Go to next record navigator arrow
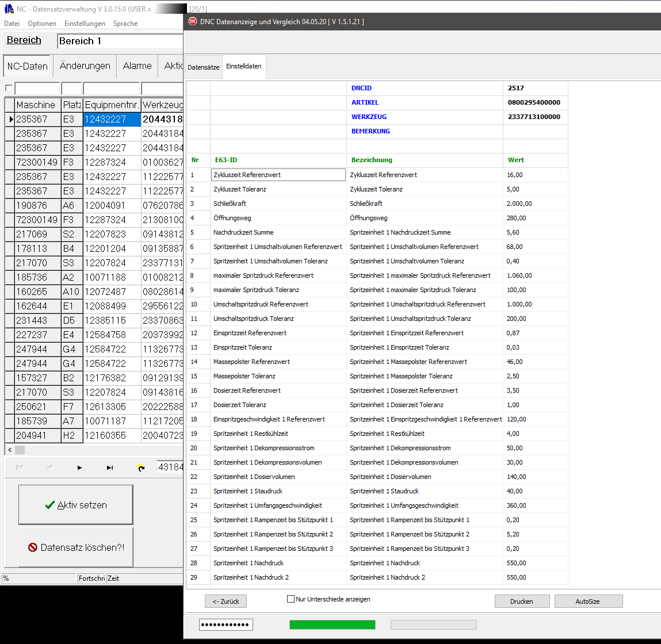Viewport: 661px width, 644px height. [x=79, y=467]
